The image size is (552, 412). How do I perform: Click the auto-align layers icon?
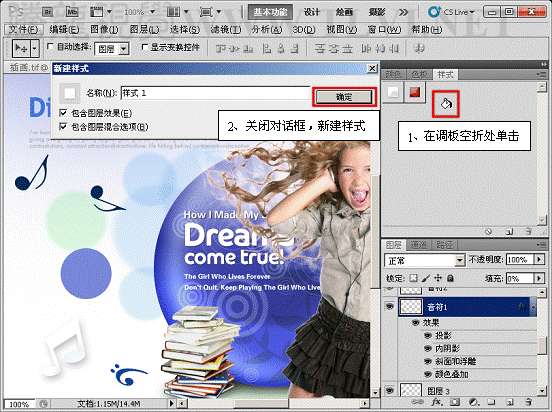coord(419,48)
